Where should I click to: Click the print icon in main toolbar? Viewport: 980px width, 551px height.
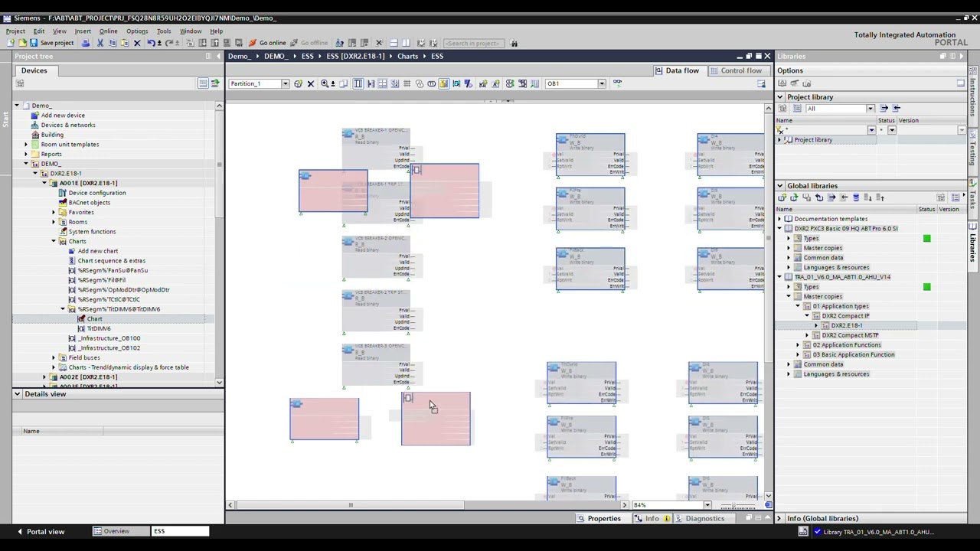pyautogui.click(x=86, y=43)
